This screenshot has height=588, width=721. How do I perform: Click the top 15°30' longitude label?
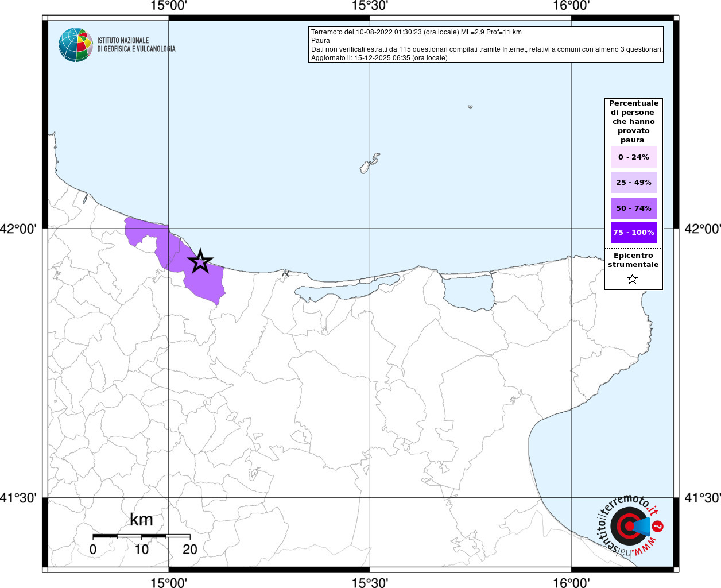click(x=370, y=6)
